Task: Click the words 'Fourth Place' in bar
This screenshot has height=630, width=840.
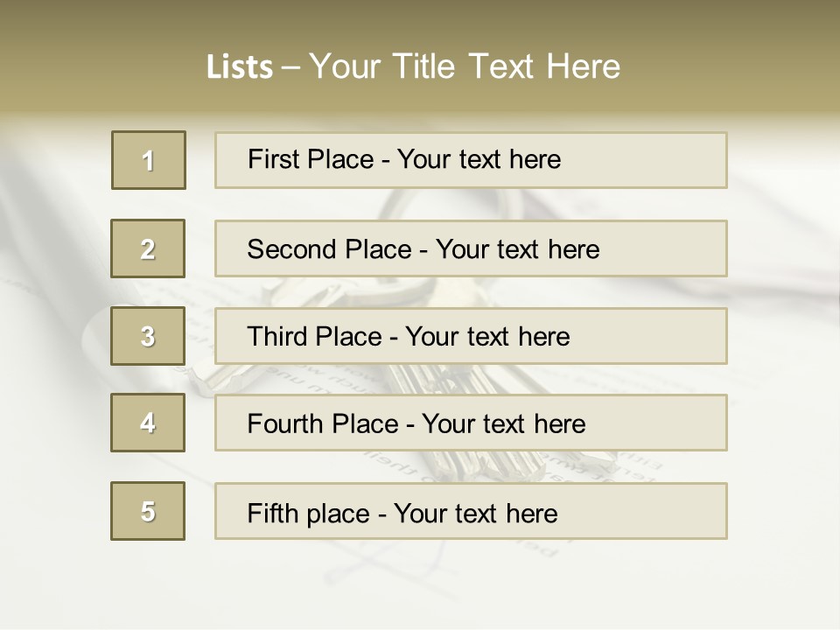Action: (323, 423)
